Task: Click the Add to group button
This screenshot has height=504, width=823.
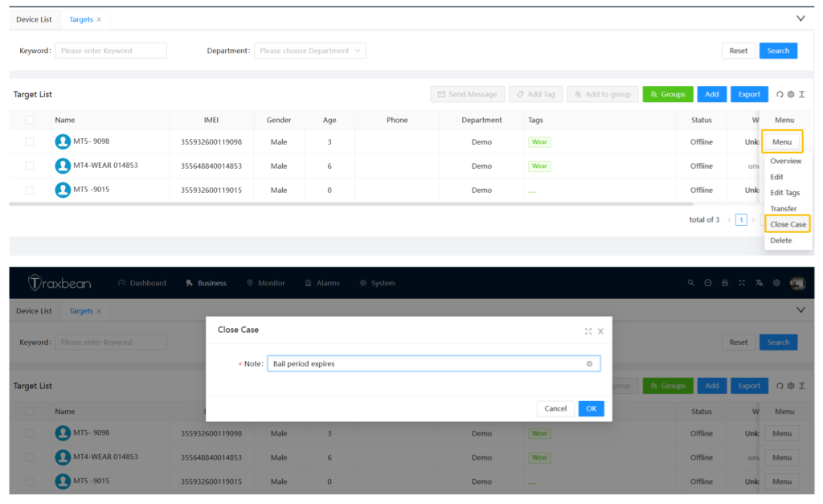Action: pos(602,95)
